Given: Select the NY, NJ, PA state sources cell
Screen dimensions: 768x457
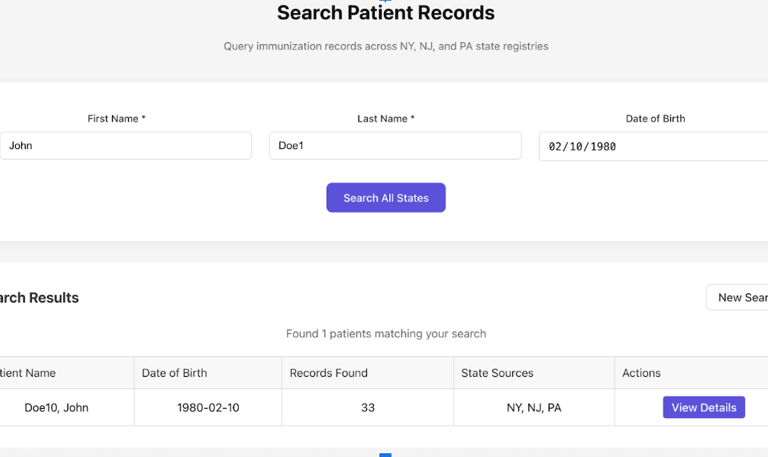Looking at the screenshot, I should tap(534, 408).
